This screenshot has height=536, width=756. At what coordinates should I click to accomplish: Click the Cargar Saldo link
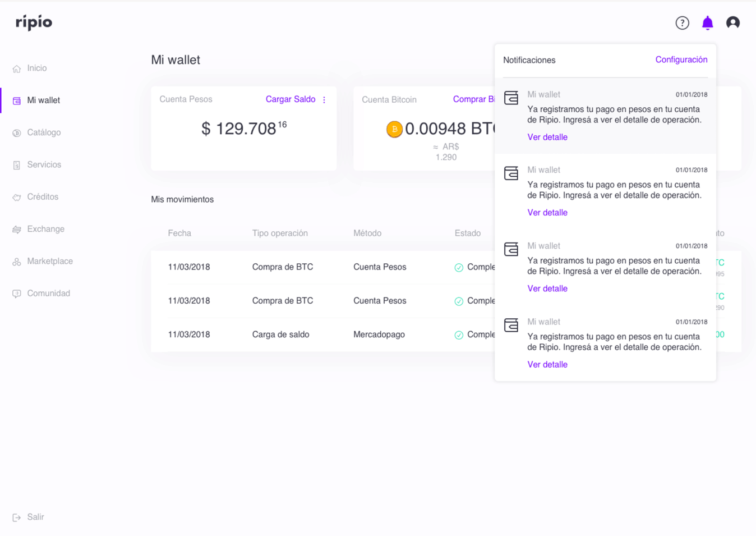291,99
